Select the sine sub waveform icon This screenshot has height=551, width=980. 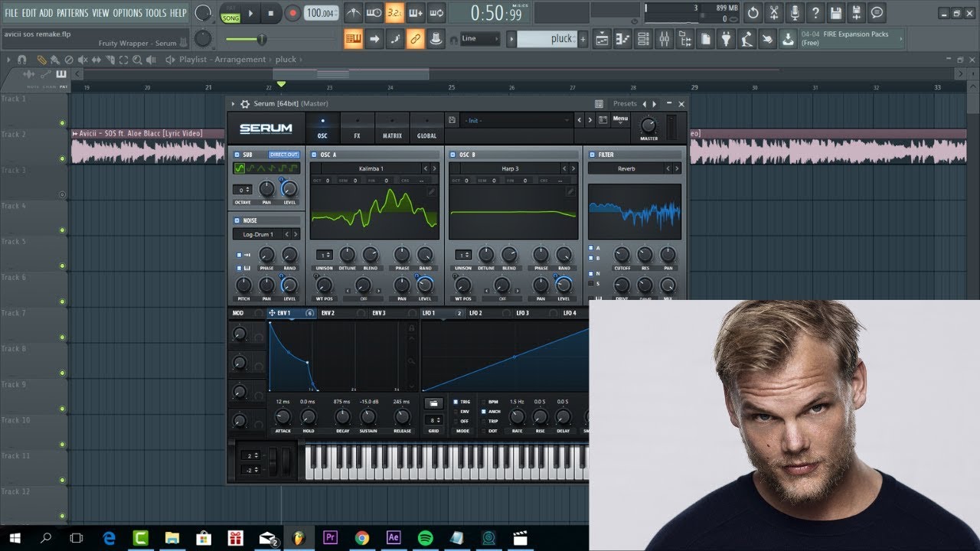point(239,168)
